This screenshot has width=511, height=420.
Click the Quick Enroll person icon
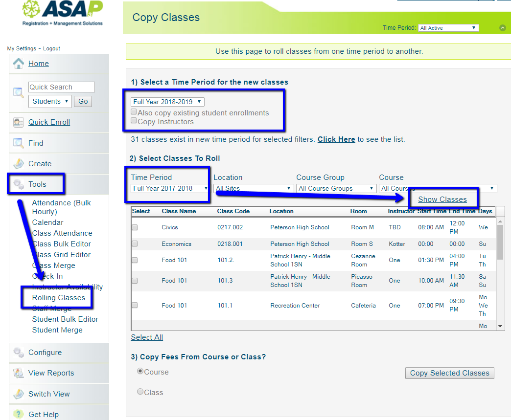click(x=19, y=122)
